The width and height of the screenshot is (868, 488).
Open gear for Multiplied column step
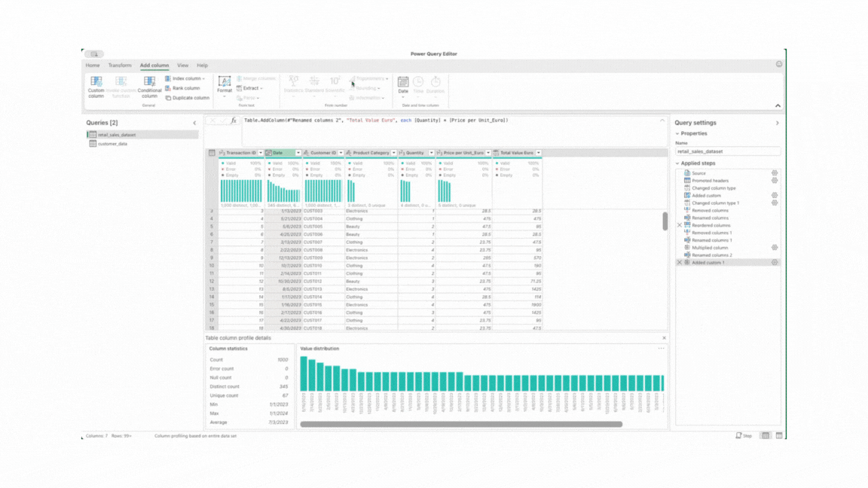click(x=774, y=248)
